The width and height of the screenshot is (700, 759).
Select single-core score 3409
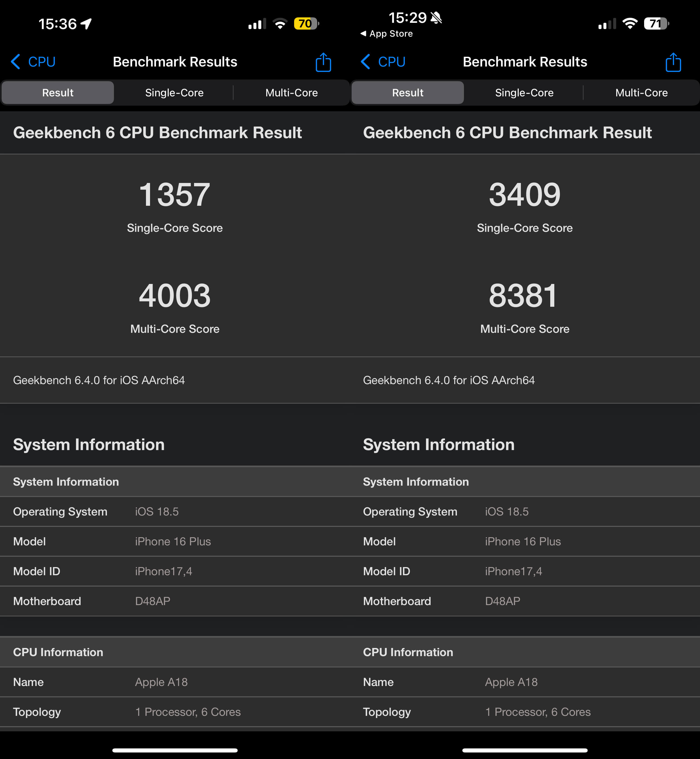pos(525,194)
